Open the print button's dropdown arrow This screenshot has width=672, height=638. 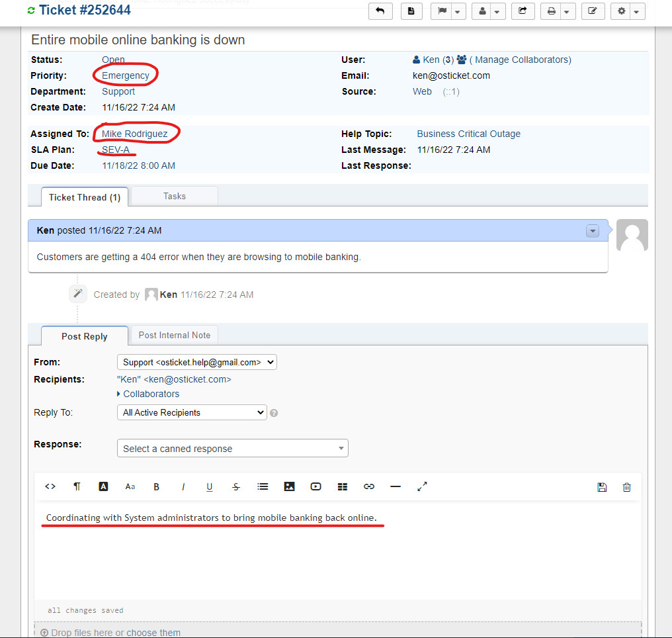tap(567, 11)
